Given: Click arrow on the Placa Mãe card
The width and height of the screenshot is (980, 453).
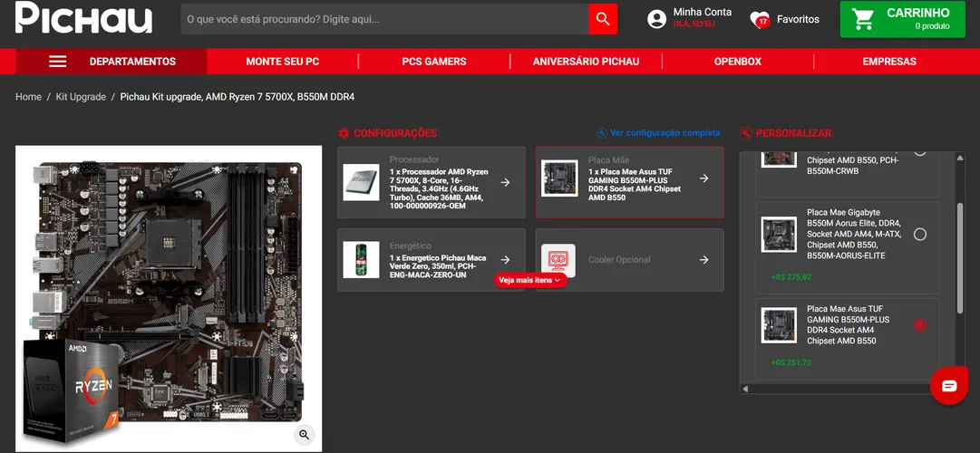Looking at the screenshot, I should [703, 178].
